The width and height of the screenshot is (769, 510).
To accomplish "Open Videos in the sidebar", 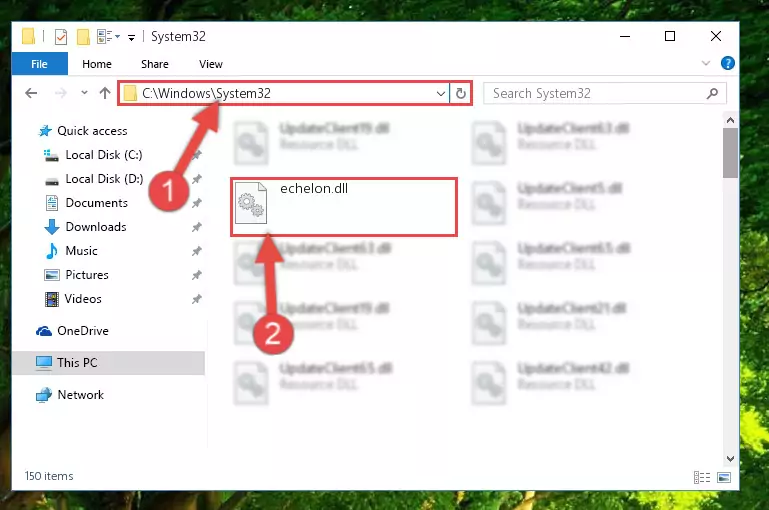I will pyautogui.click(x=83, y=299).
